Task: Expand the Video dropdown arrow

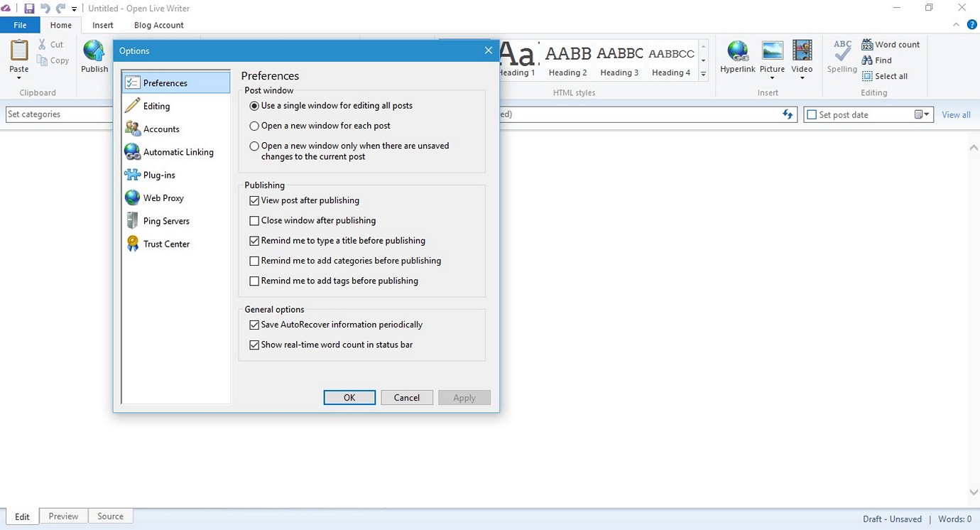Action: point(802,78)
